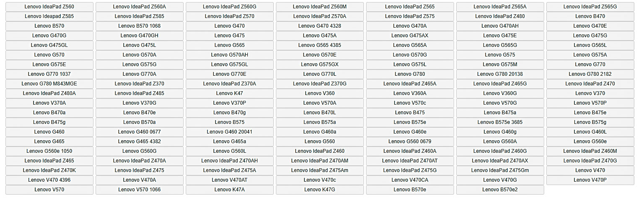This screenshot has height=198, width=644.
Task: Click the Lenovo G560 0679 button
Action: tap(410, 141)
